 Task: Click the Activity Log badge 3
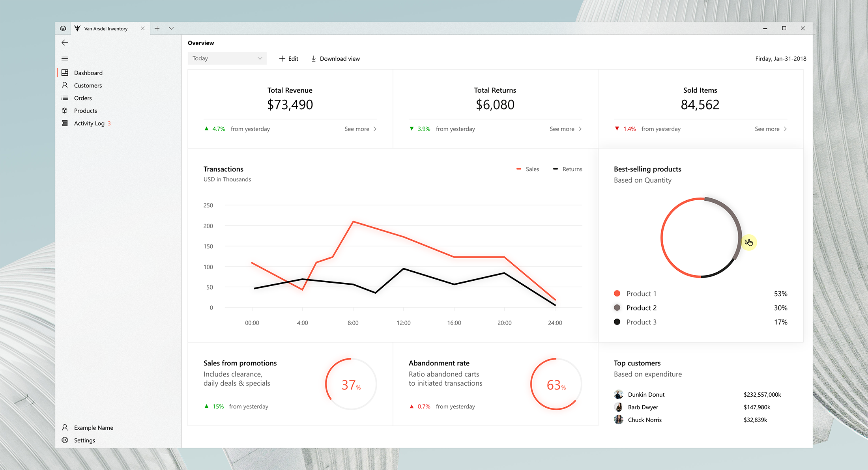pyautogui.click(x=109, y=123)
